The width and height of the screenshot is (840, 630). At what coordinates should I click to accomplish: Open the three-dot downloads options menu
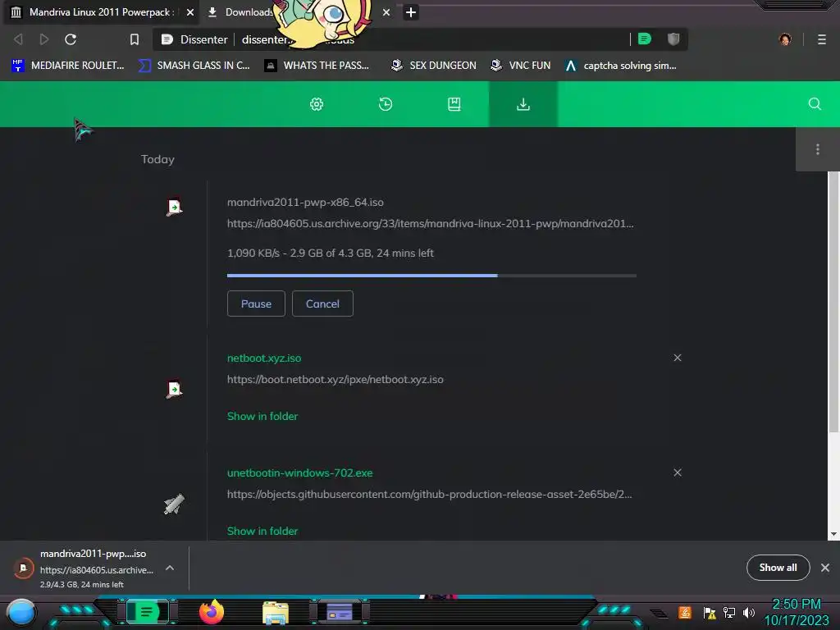click(x=818, y=149)
